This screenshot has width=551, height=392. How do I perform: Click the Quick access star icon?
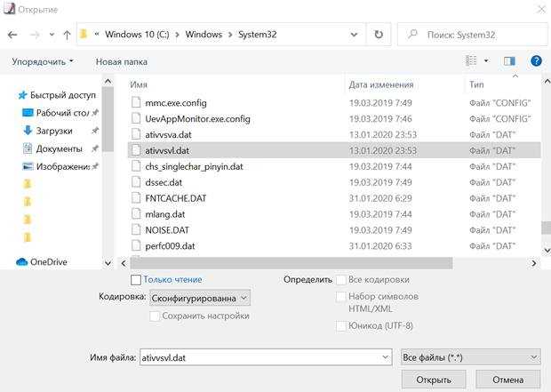coord(22,95)
